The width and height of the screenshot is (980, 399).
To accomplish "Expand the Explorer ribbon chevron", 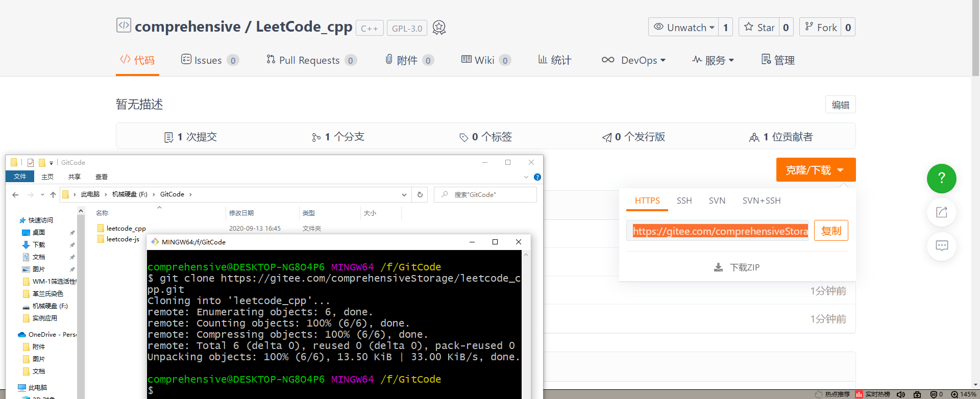I will (526, 177).
